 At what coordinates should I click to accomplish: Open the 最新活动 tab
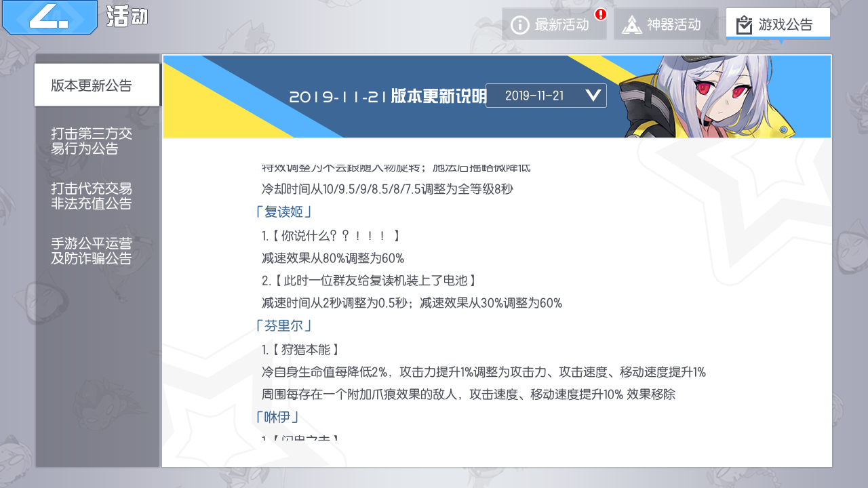[554, 24]
